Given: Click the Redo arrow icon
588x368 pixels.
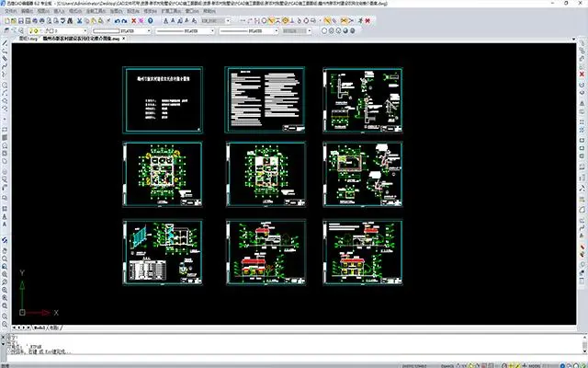Looking at the screenshot, I should tap(127, 21).
